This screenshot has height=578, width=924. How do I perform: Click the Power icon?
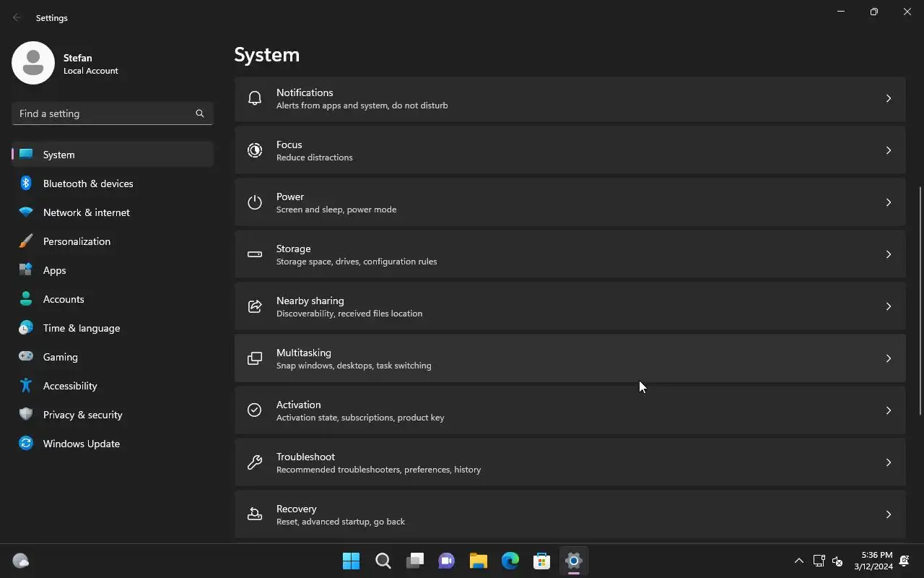click(255, 202)
